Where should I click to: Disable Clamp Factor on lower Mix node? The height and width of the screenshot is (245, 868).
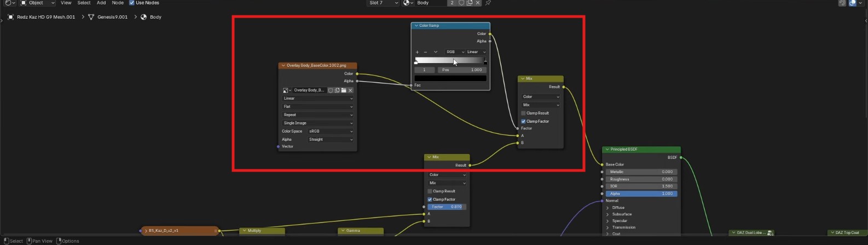(430, 200)
